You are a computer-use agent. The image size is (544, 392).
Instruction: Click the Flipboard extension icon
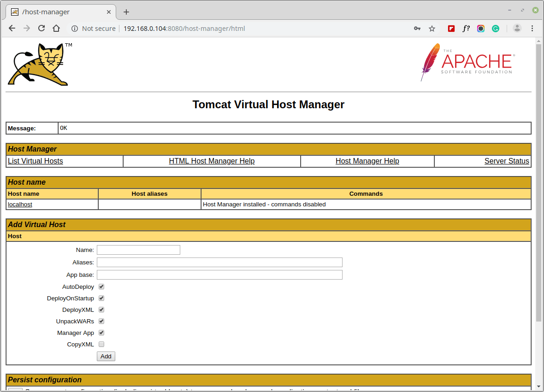point(451,29)
